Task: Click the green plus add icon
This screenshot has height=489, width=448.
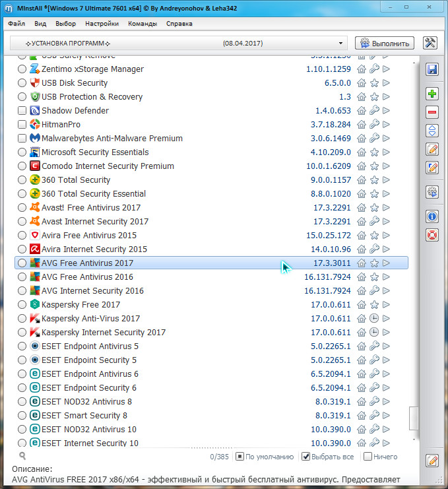Action: [432, 94]
